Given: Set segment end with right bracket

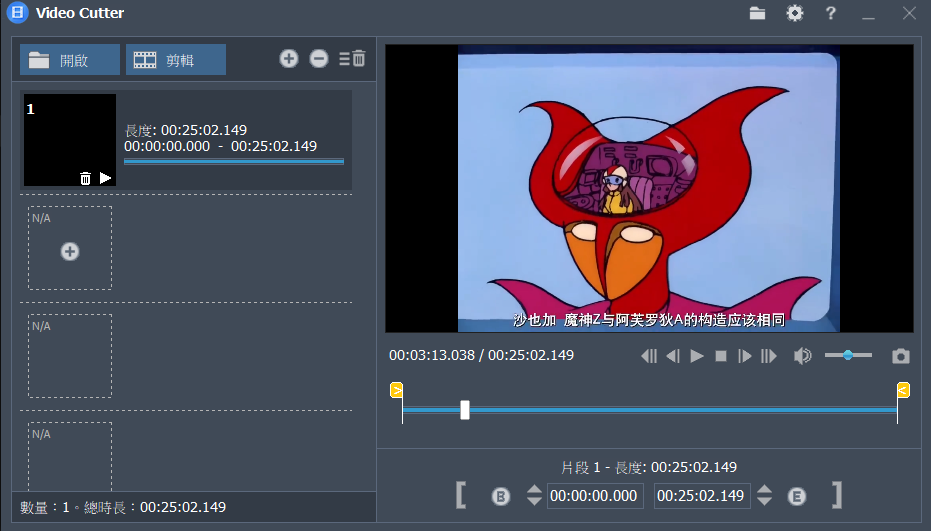Looking at the screenshot, I should 837,495.
